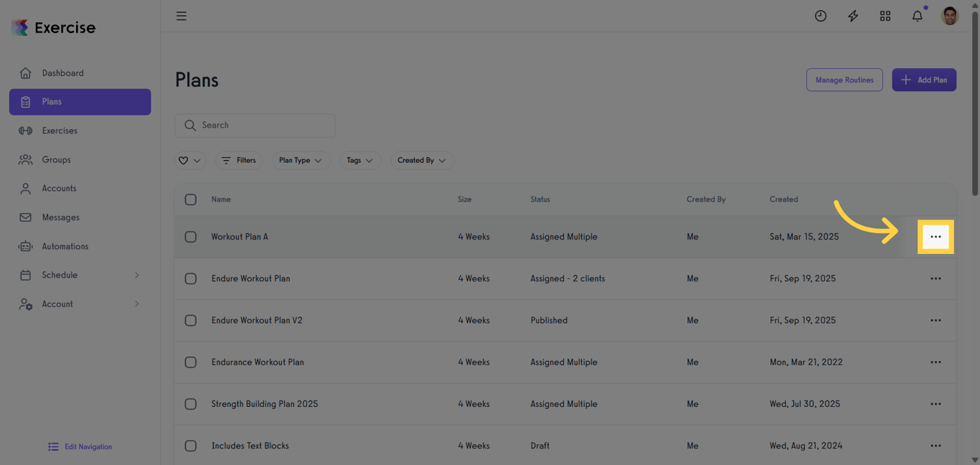
Task: Check Strength Building Plan 2025 checkbox
Action: click(190, 404)
